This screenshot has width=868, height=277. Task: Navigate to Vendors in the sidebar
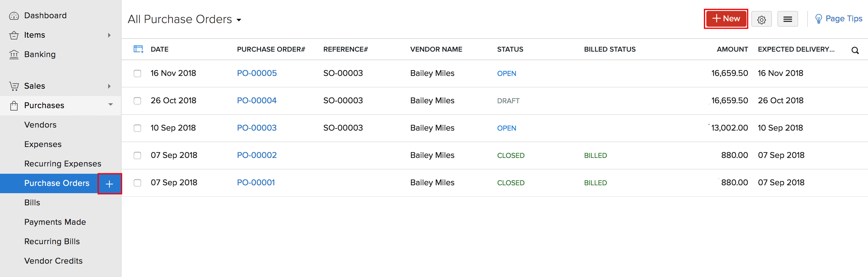coord(40,125)
